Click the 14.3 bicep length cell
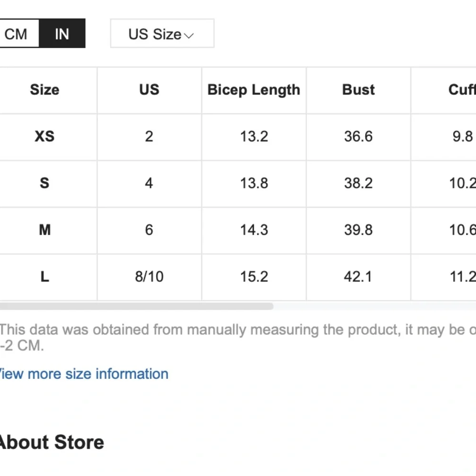 coord(254,230)
